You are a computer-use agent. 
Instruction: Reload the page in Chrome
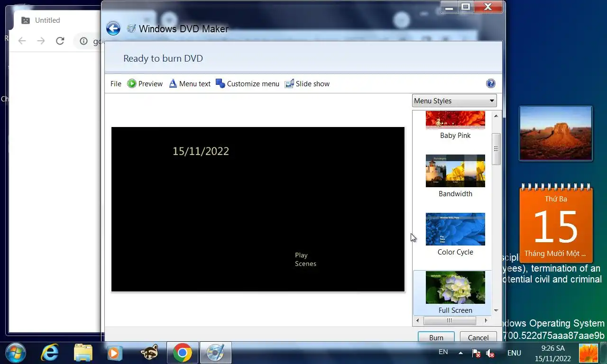(x=60, y=41)
